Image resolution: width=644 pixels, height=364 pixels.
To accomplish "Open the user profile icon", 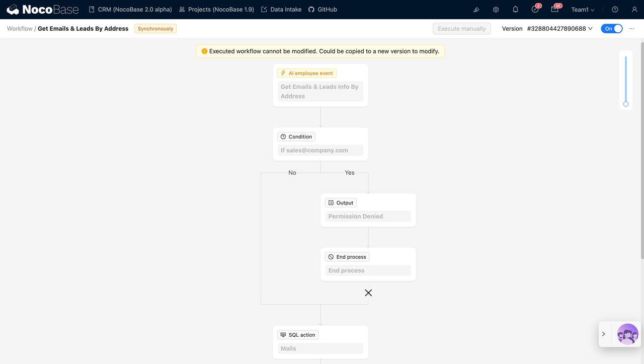I will click(634, 10).
